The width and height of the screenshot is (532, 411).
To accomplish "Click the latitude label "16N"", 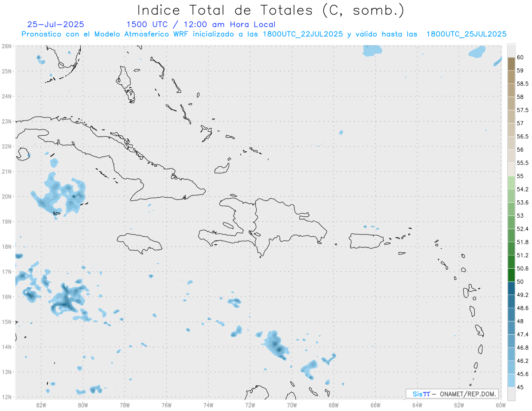I will 6,297.
